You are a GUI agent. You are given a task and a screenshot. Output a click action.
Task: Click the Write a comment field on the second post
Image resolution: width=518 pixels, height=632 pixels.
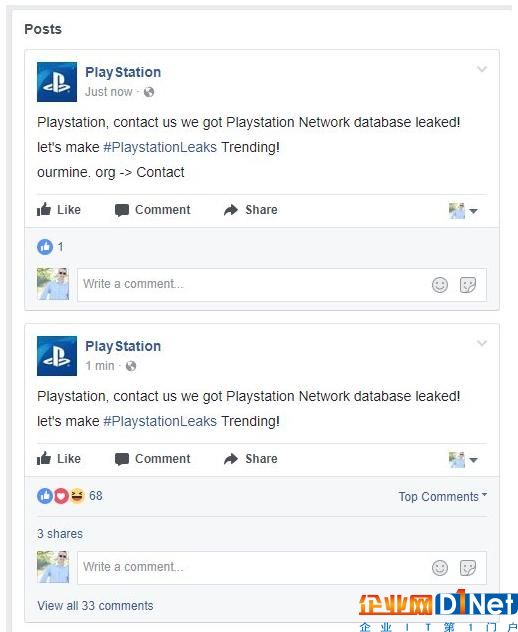point(282,568)
